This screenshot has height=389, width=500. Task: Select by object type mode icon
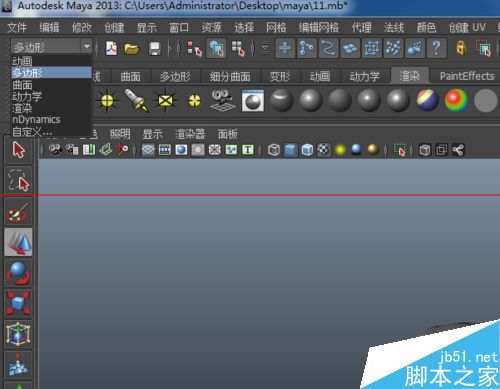tap(216, 49)
